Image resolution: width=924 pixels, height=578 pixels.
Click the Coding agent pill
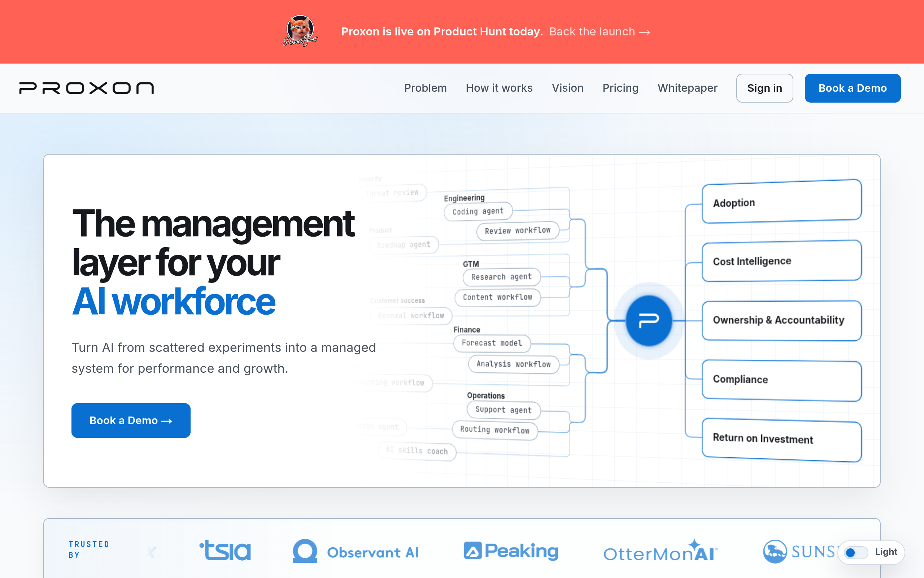[x=478, y=211]
